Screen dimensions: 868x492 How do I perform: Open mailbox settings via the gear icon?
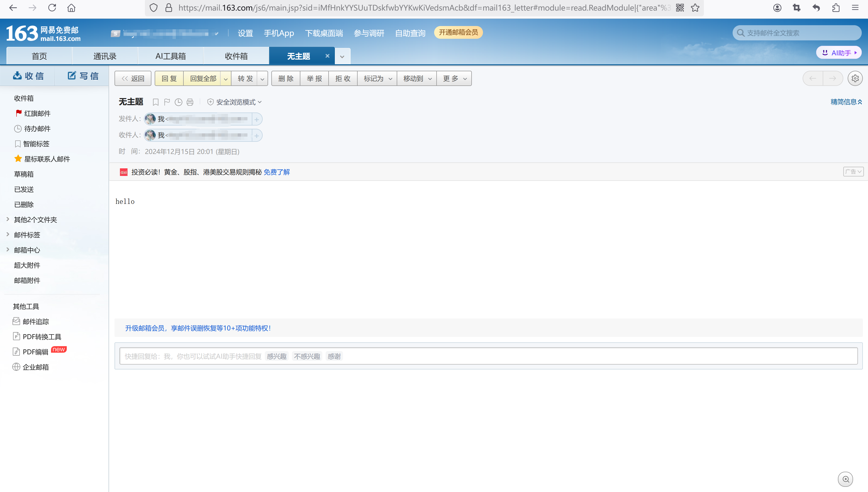(x=855, y=78)
